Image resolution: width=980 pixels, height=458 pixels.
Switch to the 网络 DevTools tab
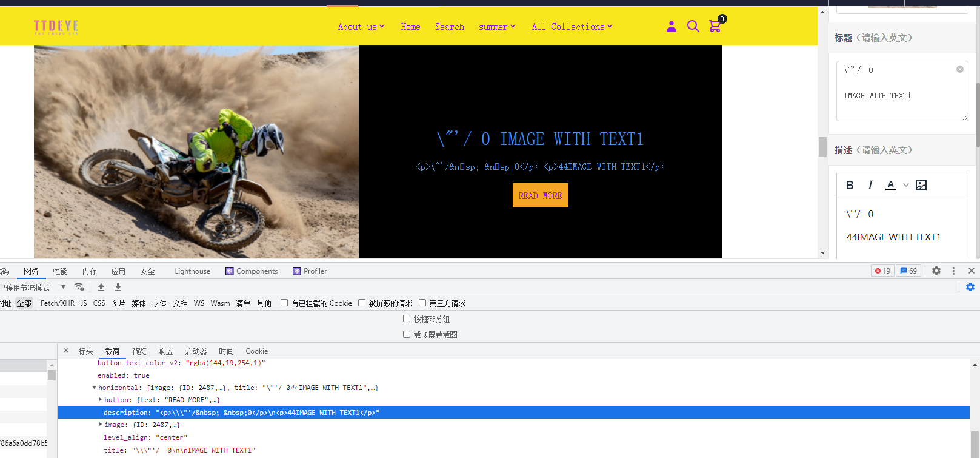[x=31, y=271]
